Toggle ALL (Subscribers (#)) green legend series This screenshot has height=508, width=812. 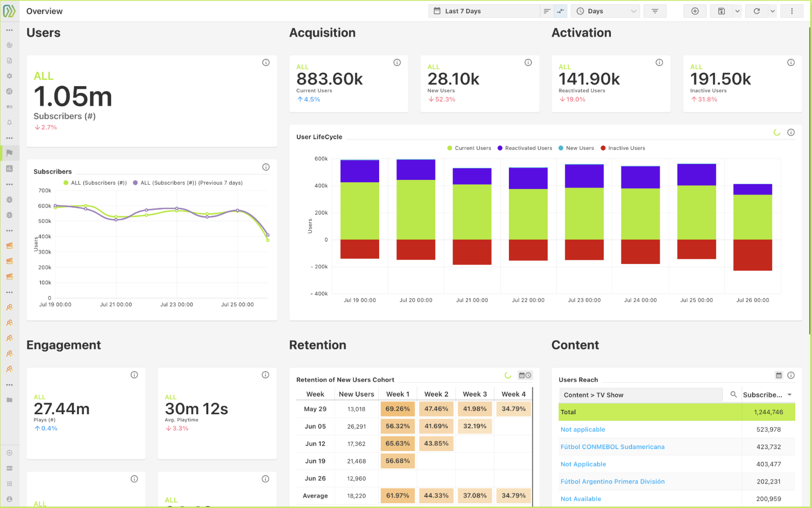95,183
